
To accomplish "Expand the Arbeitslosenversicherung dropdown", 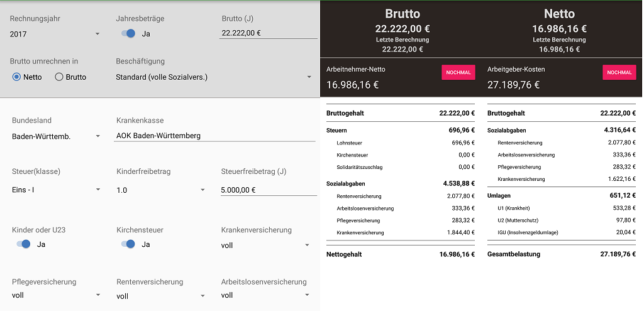I will coord(266,295).
